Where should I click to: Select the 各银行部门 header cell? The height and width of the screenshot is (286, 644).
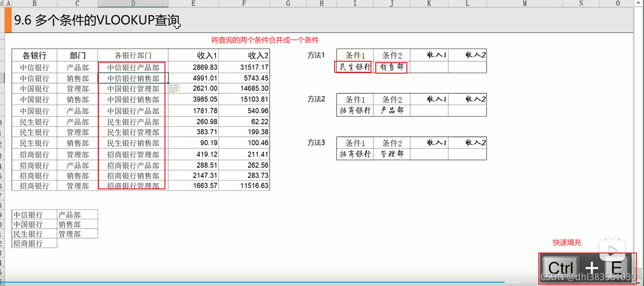[133, 55]
